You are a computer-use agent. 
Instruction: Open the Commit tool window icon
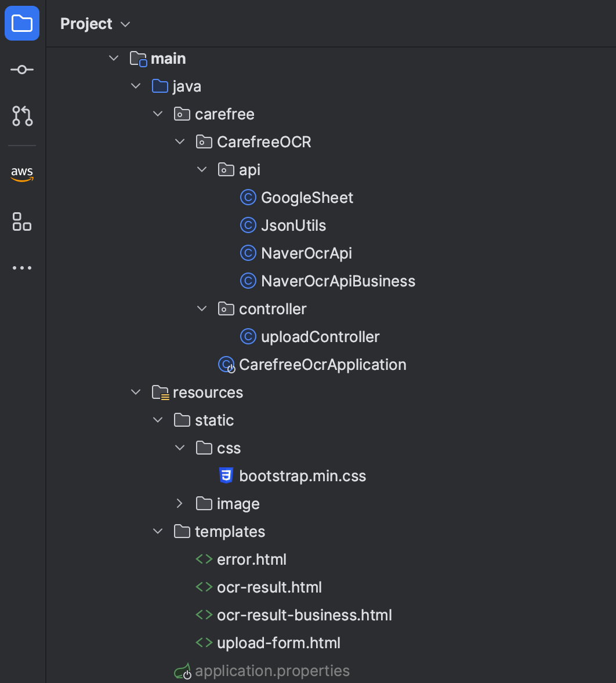point(21,69)
